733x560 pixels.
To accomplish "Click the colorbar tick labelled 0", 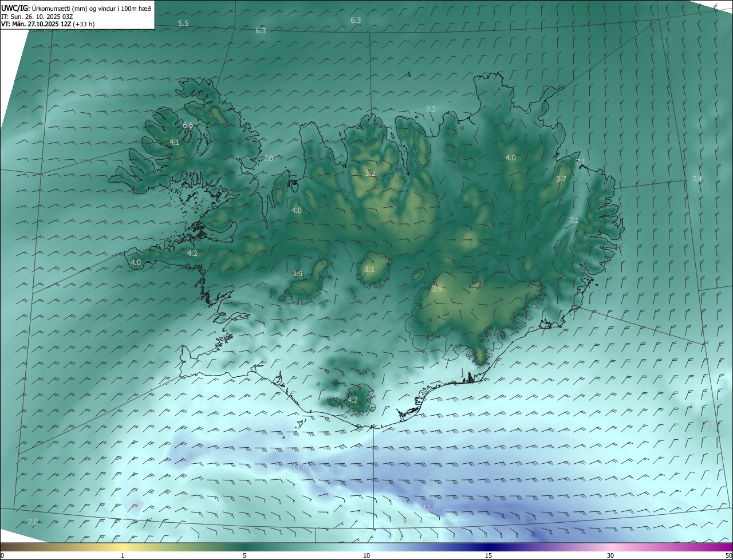I will [2, 555].
